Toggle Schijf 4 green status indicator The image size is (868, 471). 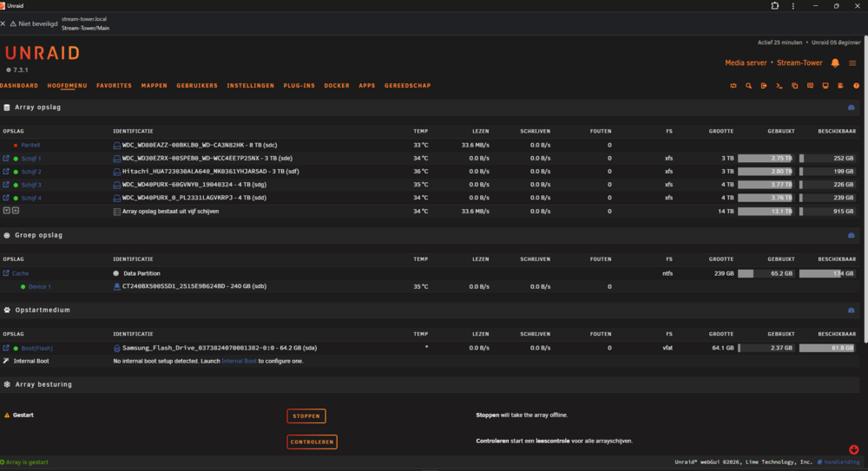(16, 198)
